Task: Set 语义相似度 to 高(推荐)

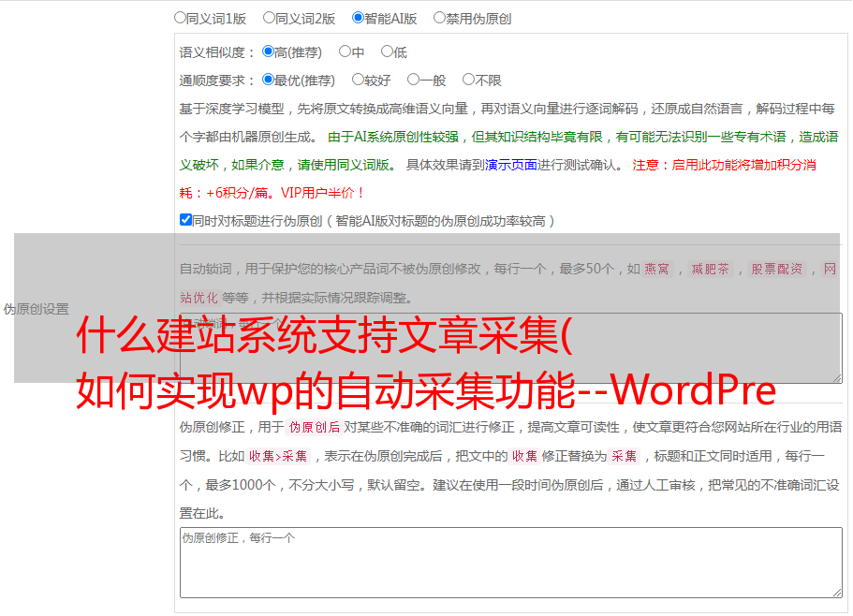Action: tap(268, 51)
